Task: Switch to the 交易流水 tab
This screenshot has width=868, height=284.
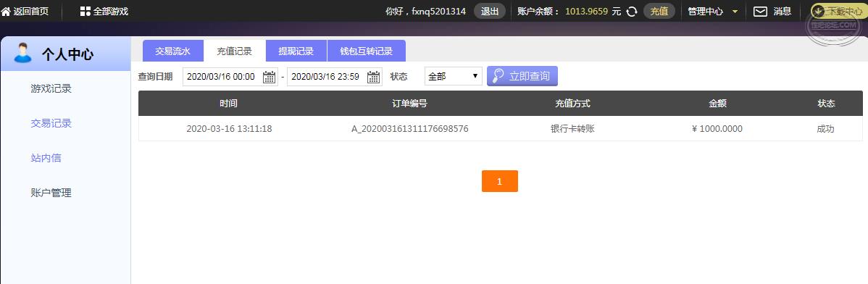Action: [172, 51]
